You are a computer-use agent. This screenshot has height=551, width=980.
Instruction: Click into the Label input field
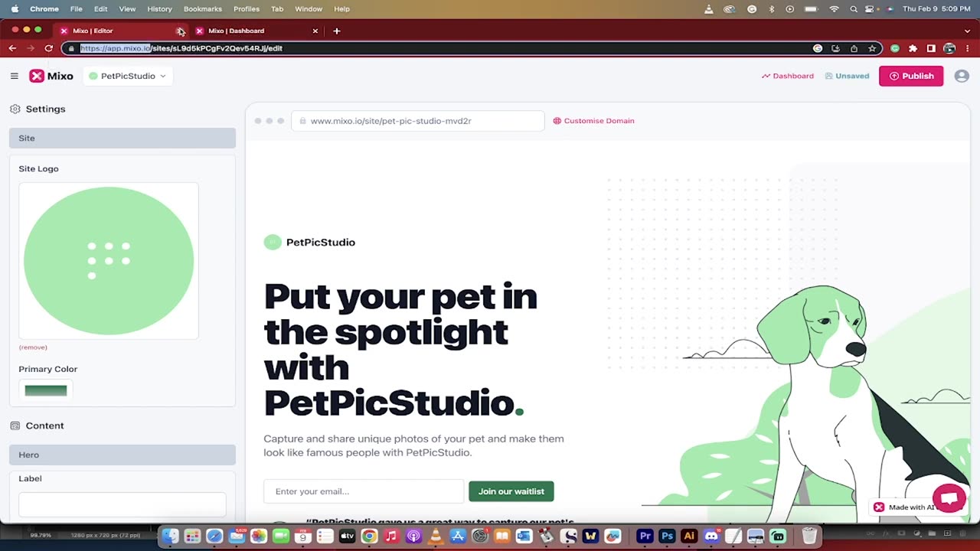click(122, 504)
